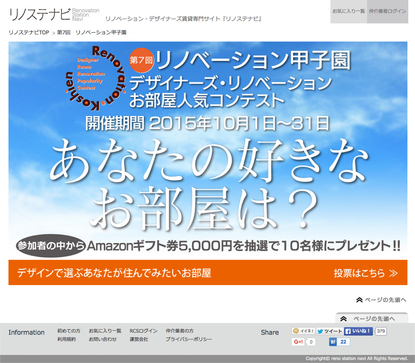Click the Google +1 share button
Screen dimensions: 415x363
[x=298, y=342]
